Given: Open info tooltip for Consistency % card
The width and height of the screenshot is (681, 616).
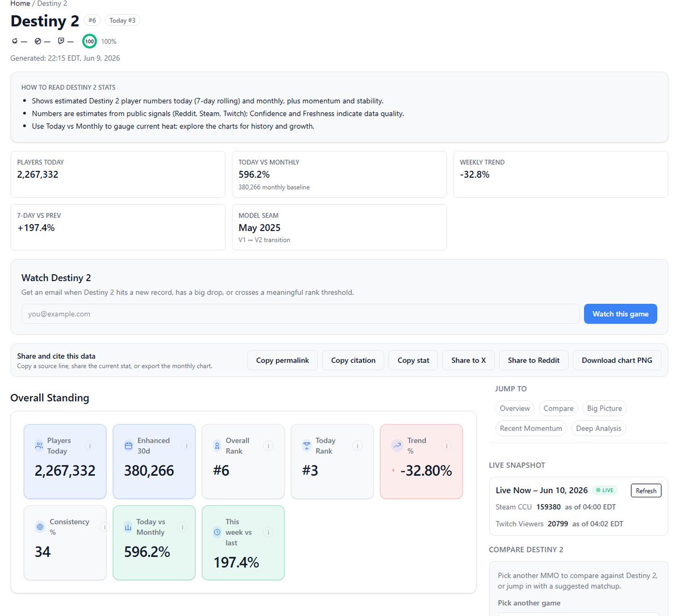Looking at the screenshot, I should [x=104, y=527].
